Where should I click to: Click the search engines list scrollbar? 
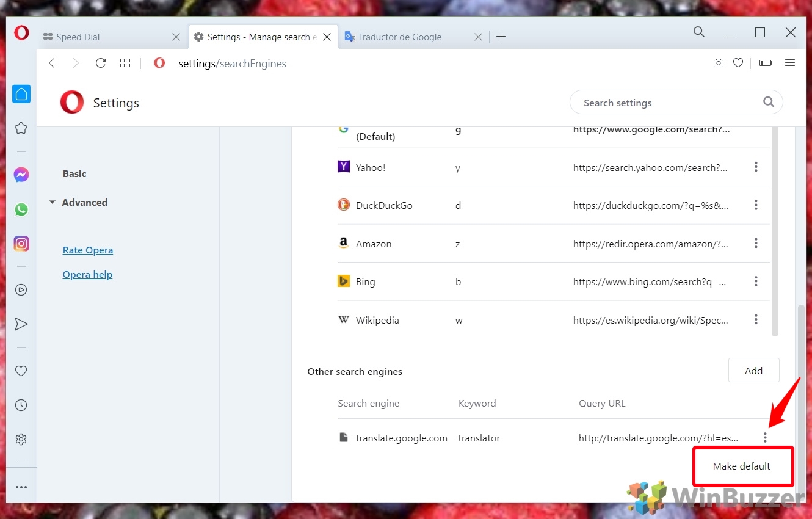pos(775,232)
